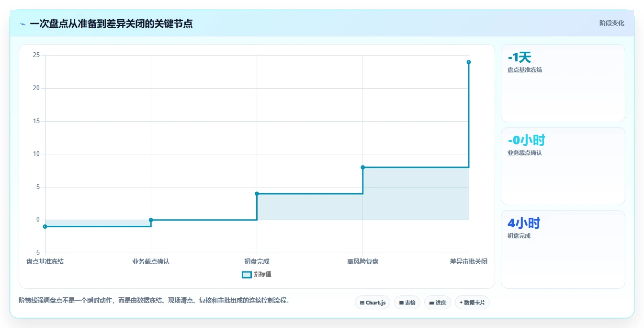The height and width of the screenshot is (328, 644).
Task: Open the 4小时 初盘完成 card
Action: 563,249
